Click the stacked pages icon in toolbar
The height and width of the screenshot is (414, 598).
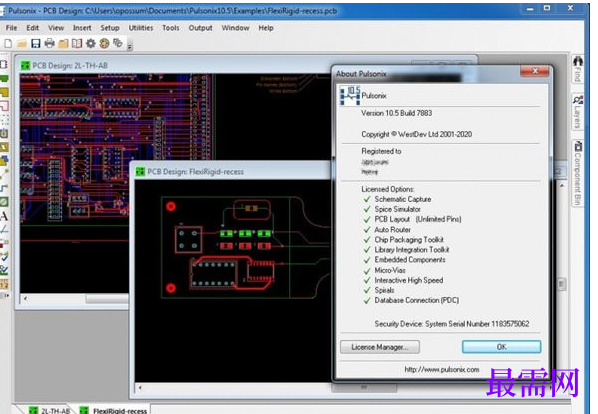point(118,43)
